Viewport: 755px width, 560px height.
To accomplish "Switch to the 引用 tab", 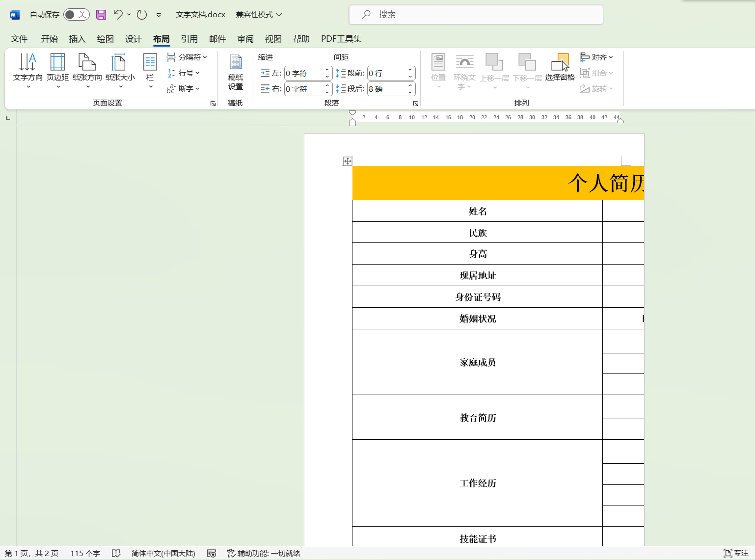I will [189, 39].
